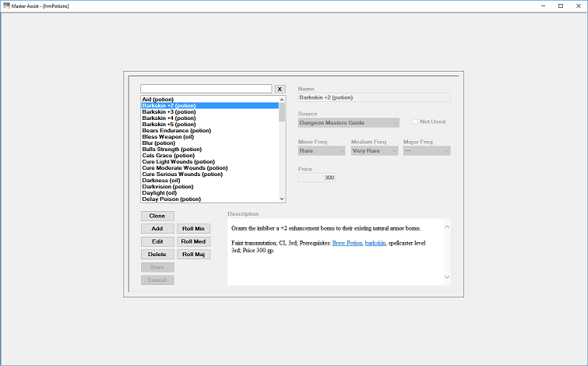
Task: Open the Medium Freq dropdown
Action: tap(375, 151)
